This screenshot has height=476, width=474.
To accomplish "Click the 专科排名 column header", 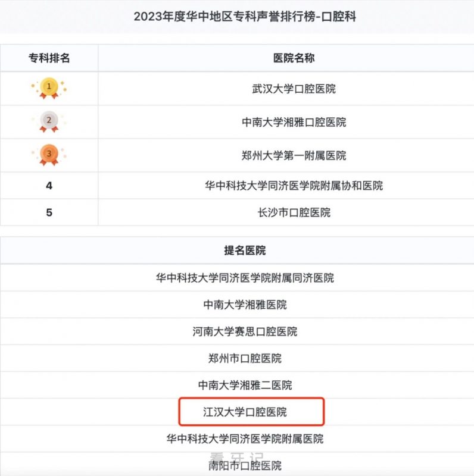I will coord(49,58).
